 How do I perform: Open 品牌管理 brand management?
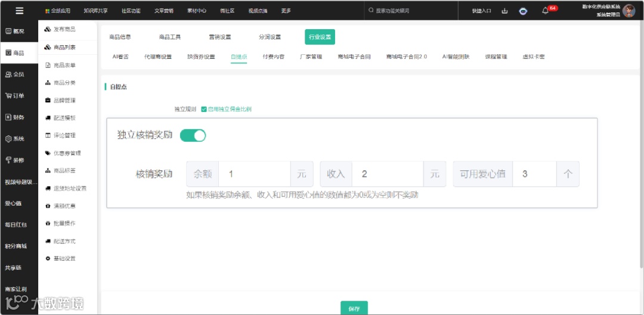[x=60, y=101]
